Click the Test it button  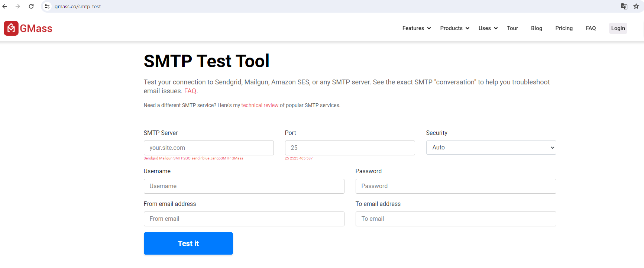[x=188, y=243]
